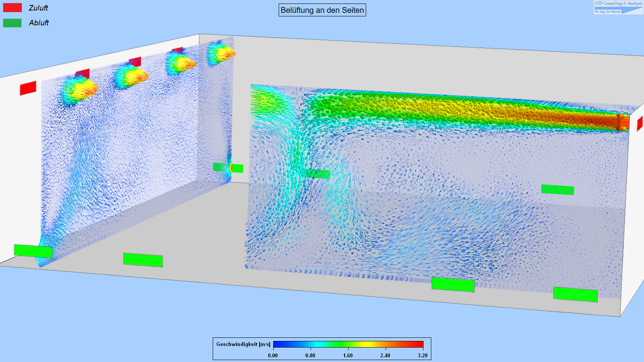Select the Zuluft legend text label
Viewport: 644px width, 362px height.
[38, 8]
